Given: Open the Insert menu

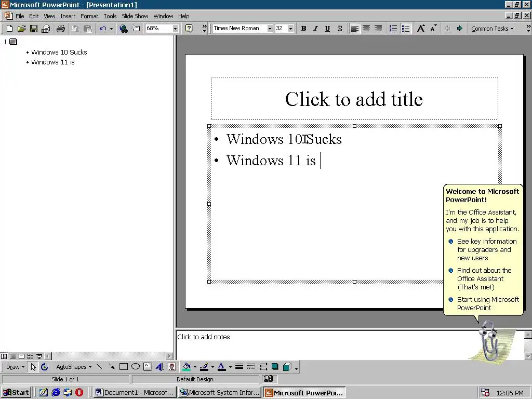Looking at the screenshot, I should [x=68, y=16].
